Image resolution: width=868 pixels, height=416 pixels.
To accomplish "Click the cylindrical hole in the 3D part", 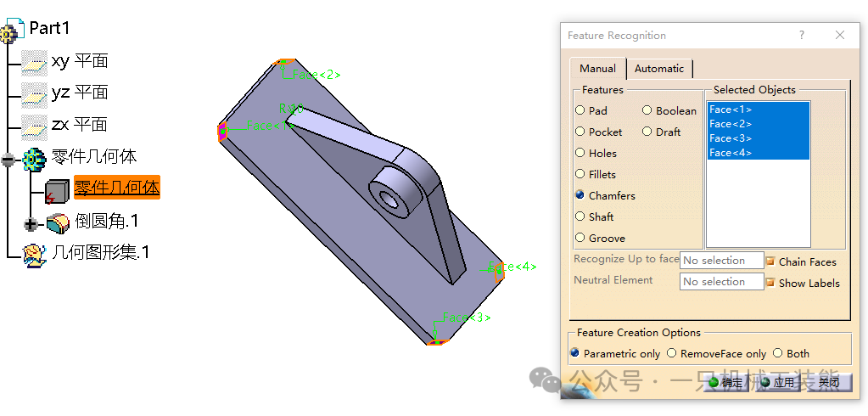I will point(391,200).
